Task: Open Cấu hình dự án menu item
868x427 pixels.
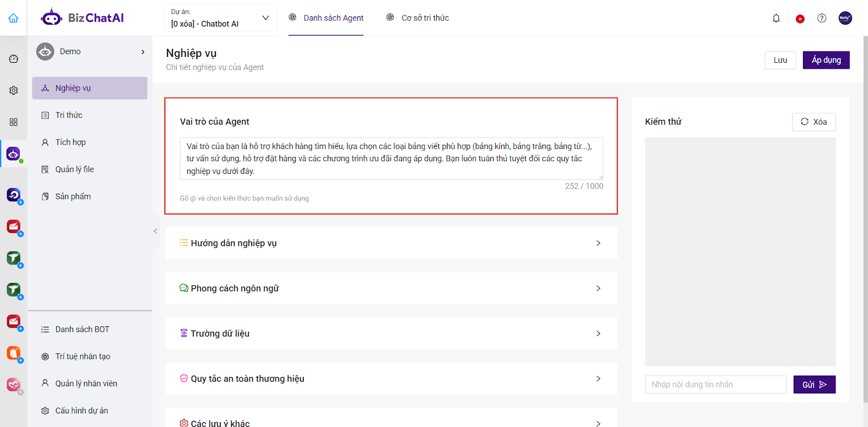Action: click(90, 410)
